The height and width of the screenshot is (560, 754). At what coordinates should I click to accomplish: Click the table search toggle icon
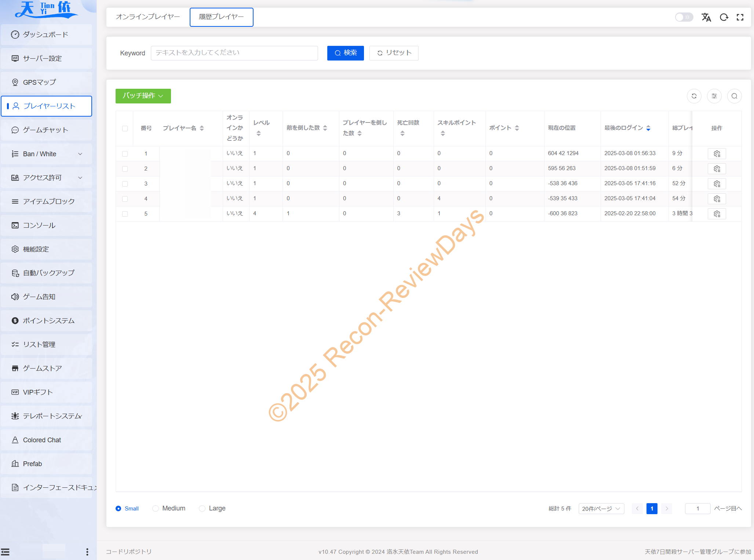pyautogui.click(x=734, y=96)
